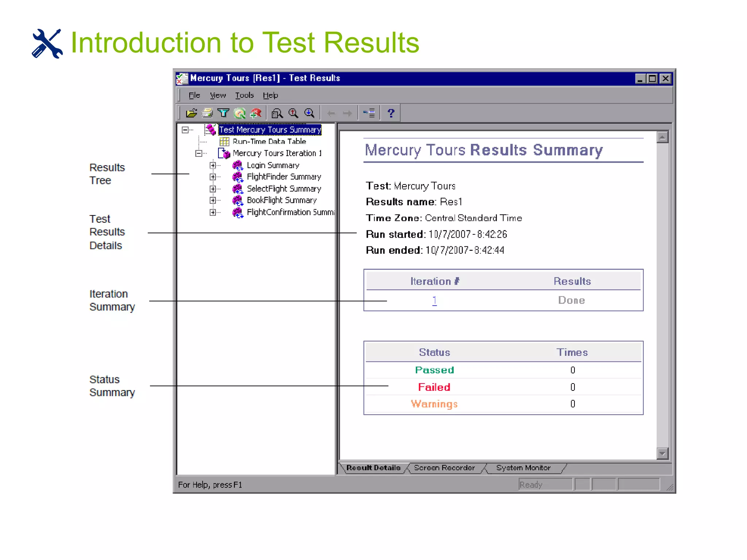Image resolution: width=747 pixels, height=560 pixels.
Task: Open the Help menu
Action: click(270, 96)
